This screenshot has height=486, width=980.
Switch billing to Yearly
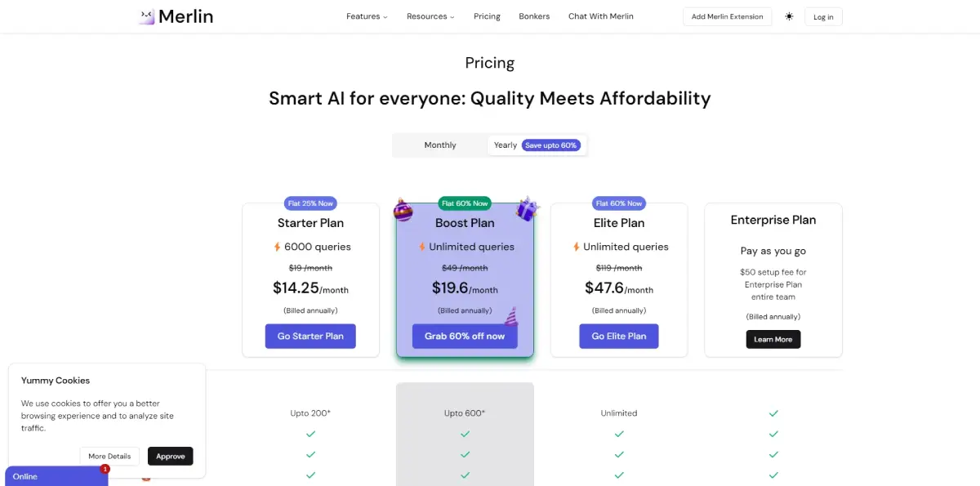[505, 145]
